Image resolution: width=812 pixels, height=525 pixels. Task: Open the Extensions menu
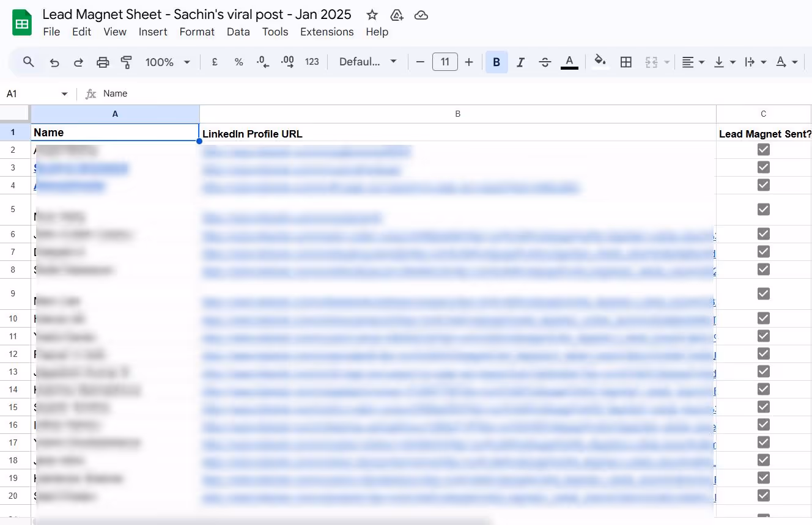(327, 32)
